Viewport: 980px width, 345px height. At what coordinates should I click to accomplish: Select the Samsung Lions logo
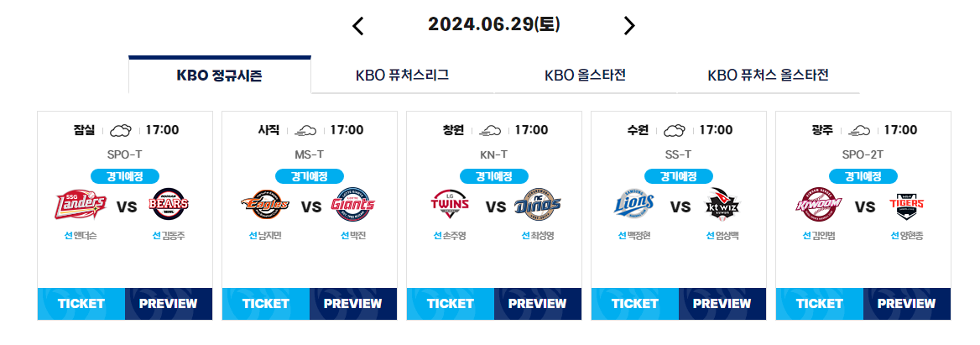click(633, 204)
